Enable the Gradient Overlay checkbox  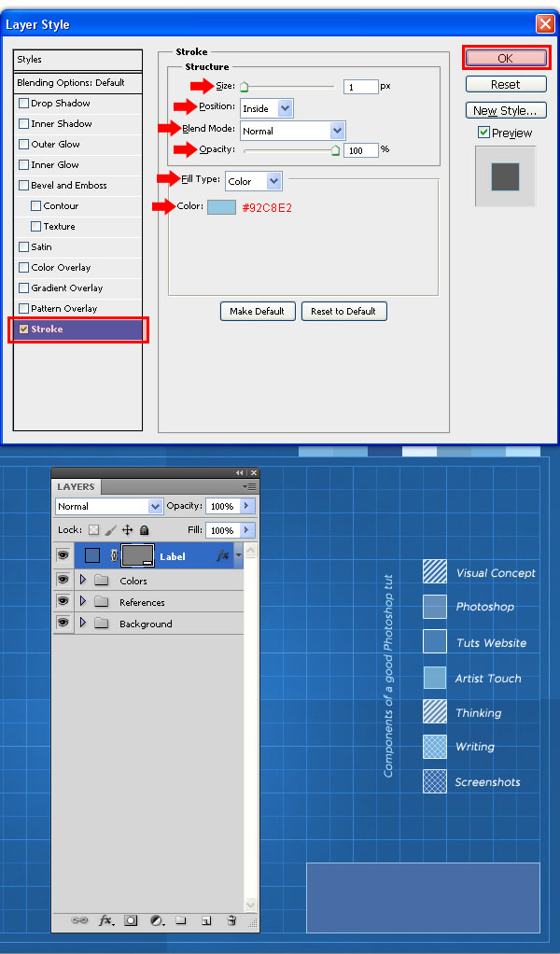tap(23, 288)
